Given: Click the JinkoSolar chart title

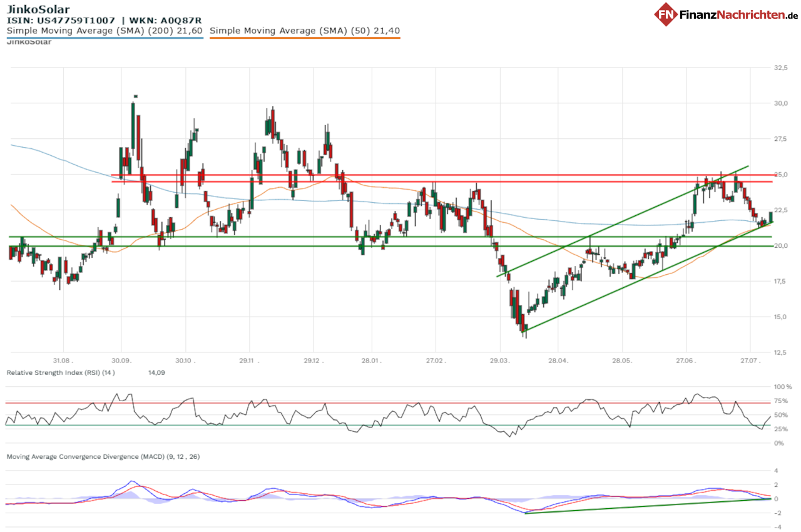Looking at the screenshot, I should [38, 9].
